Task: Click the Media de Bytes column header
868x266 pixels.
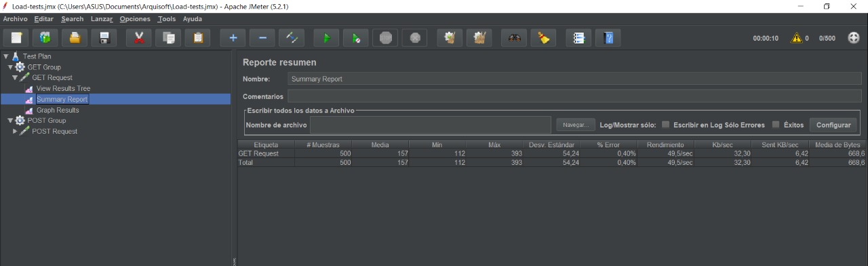Action: click(x=837, y=145)
